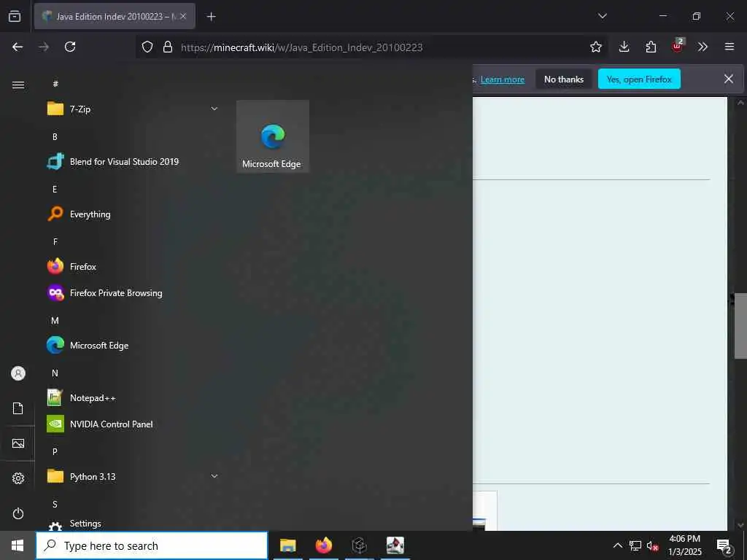The width and height of the screenshot is (747, 560).
Task: Open a new Firefox tab
Action: click(211, 17)
